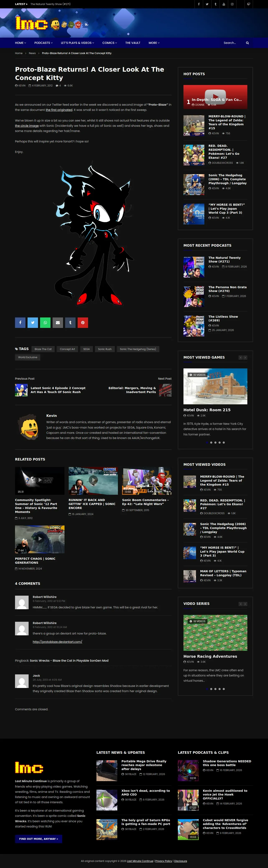Click the search magnifier icon
Image resolution: width=268 pixels, height=868 pixels.
point(248,43)
